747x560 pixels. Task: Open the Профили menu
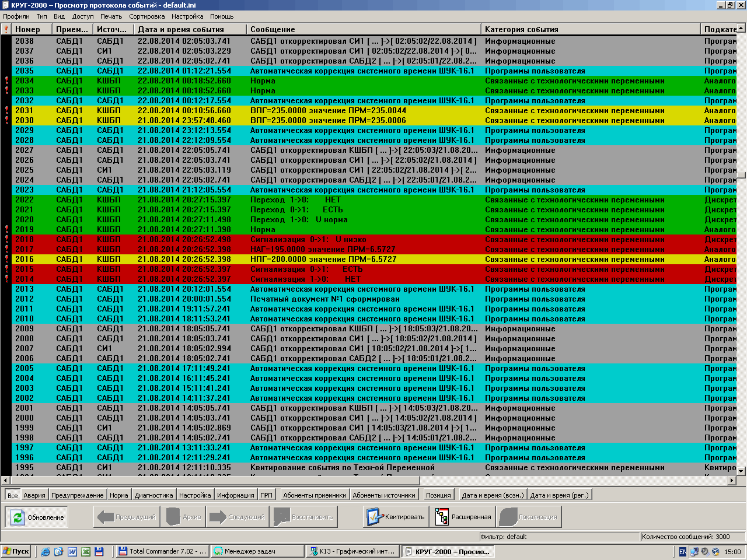(x=16, y=16)
